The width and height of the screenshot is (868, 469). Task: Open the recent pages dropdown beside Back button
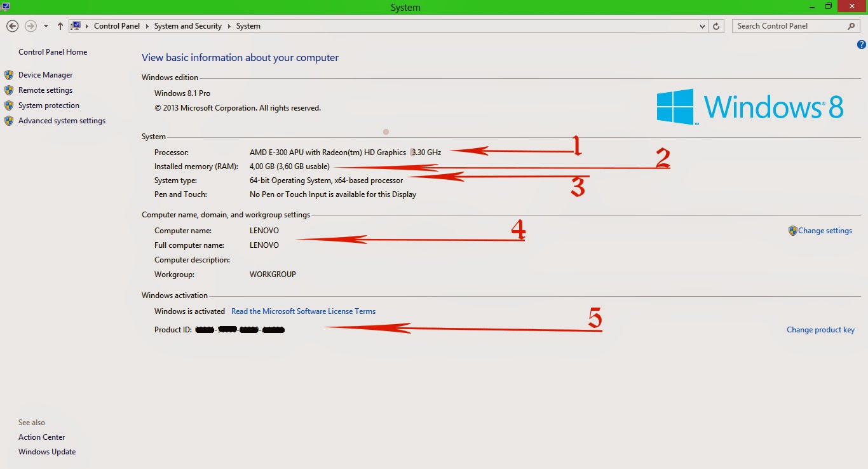pyautogui.click(x=44, y=25)
